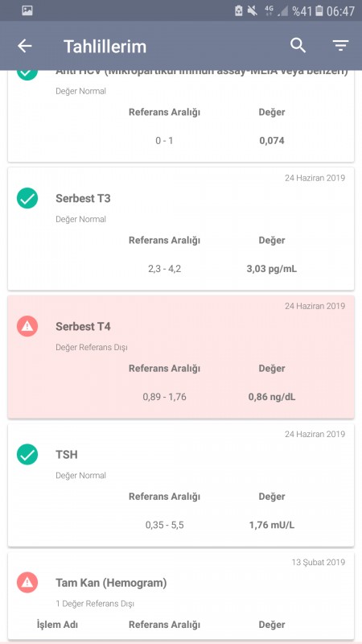Tap the muted sound icon in status bar
Image resolution: width=362 pixels, height=644 pixels.
point(253,10)
